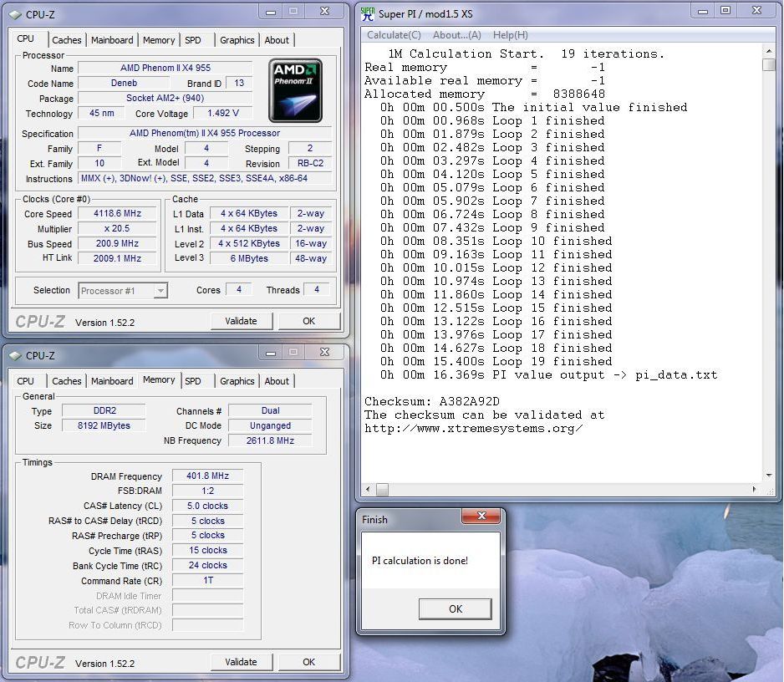Viewport: 784px width, 682px height.
Task: Minimize the top CPU-Z window
Action: pos(271,12)
